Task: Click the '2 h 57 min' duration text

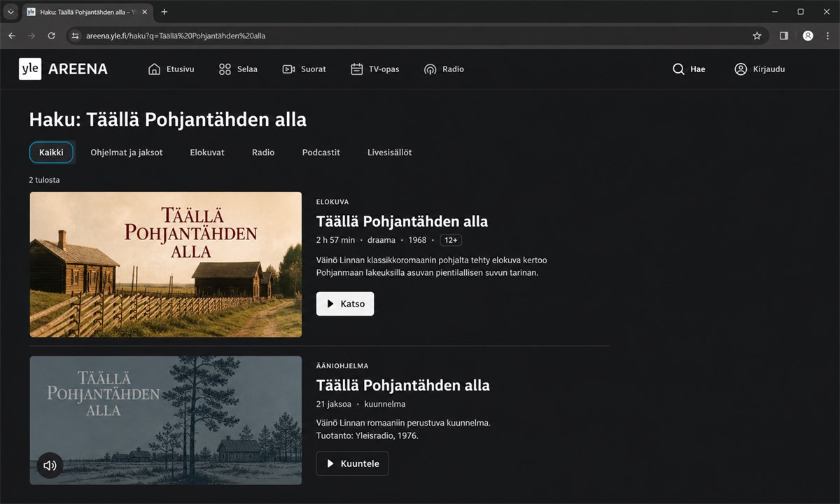Action: point(335,240)
